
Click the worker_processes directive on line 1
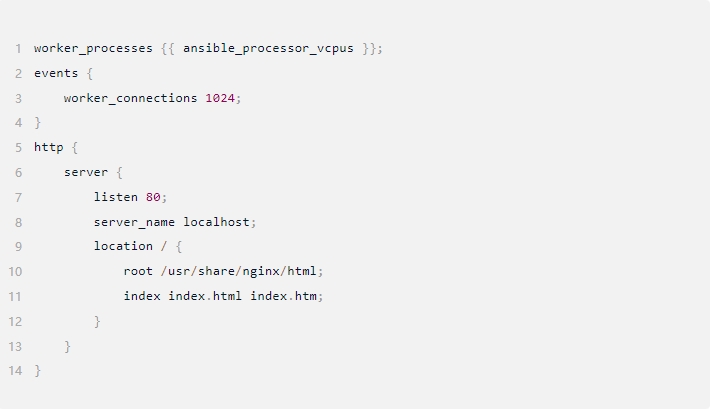(x=93, y=49)
